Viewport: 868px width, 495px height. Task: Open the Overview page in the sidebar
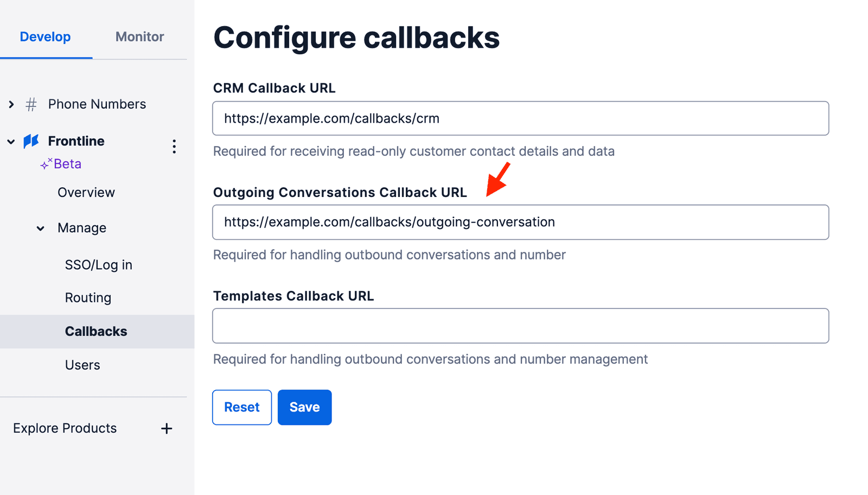click(86, 192)
